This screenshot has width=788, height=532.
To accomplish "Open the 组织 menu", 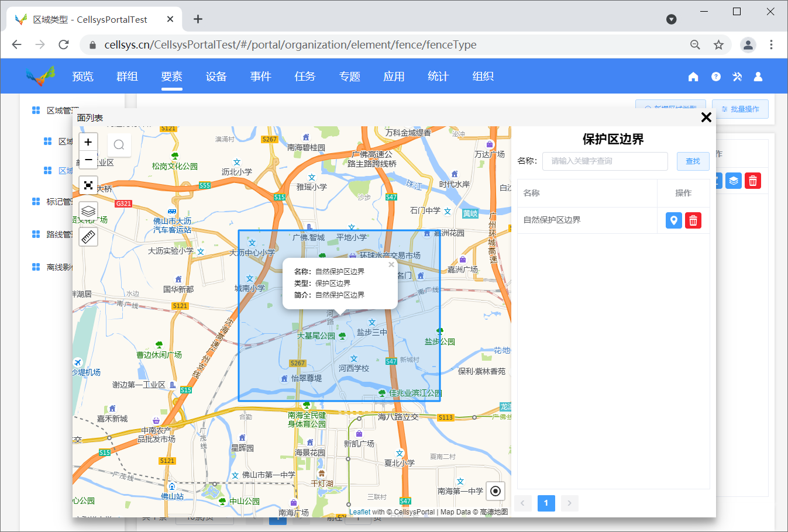I will pos(483,76).
